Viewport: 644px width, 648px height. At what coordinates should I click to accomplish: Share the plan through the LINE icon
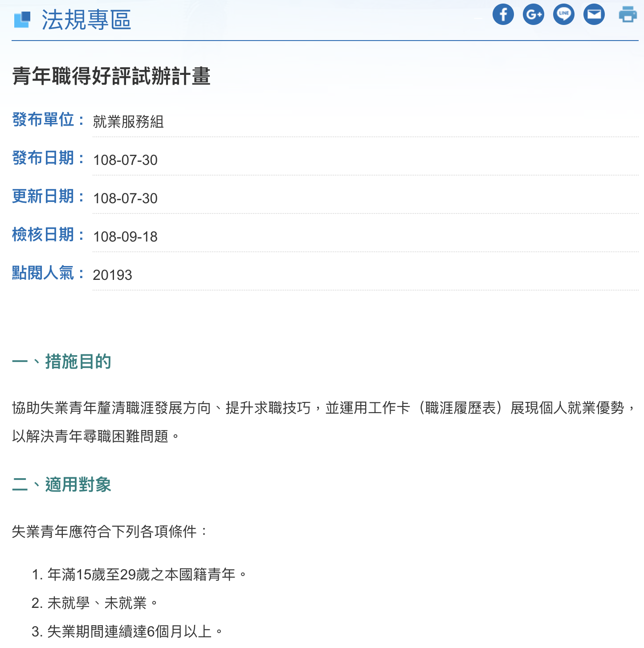point(563,15)
